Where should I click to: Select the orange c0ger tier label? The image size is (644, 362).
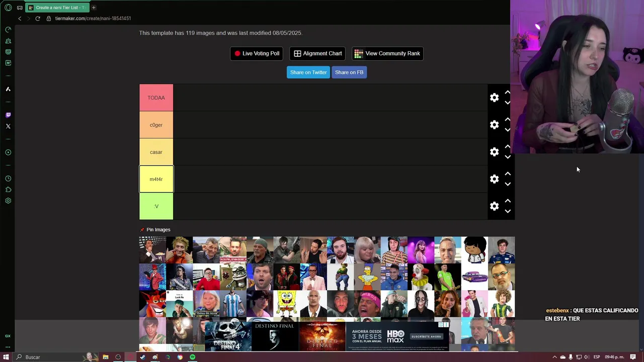point(156,125)
